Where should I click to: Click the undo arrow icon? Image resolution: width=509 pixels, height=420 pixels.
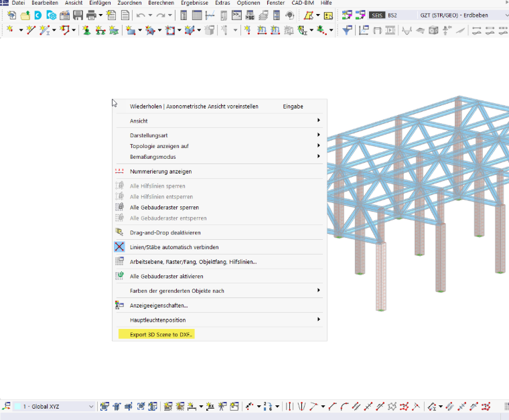coord(141,15)
